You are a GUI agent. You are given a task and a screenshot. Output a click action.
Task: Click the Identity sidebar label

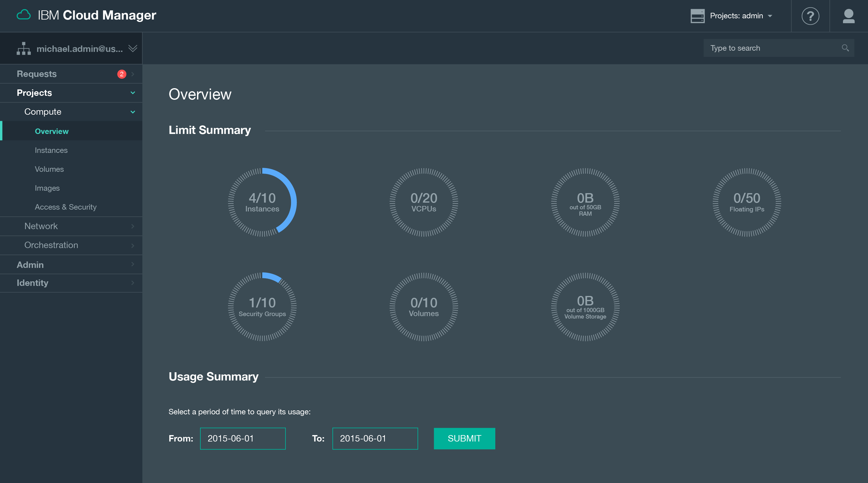[32, 283]
